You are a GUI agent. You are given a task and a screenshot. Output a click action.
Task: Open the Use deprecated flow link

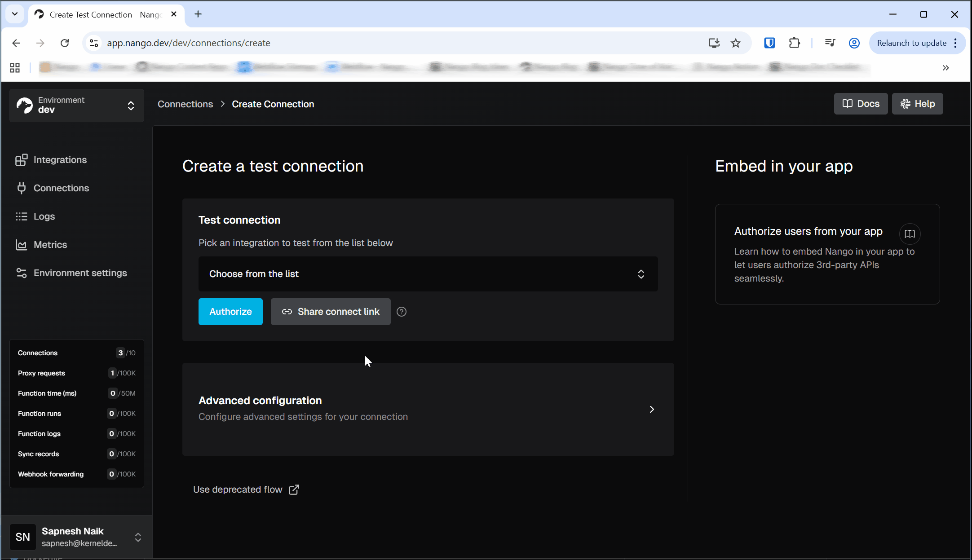238,489
